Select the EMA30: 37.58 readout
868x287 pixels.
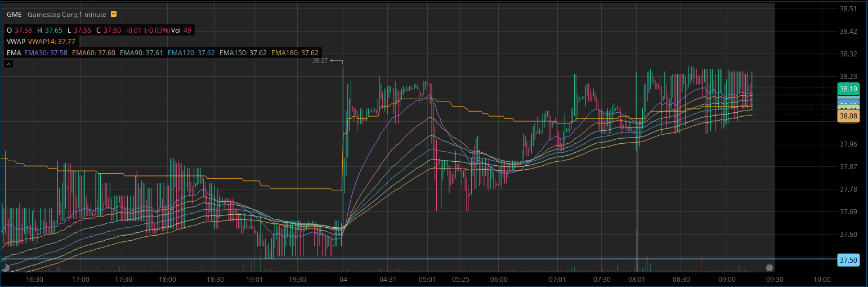click(46, 52)
